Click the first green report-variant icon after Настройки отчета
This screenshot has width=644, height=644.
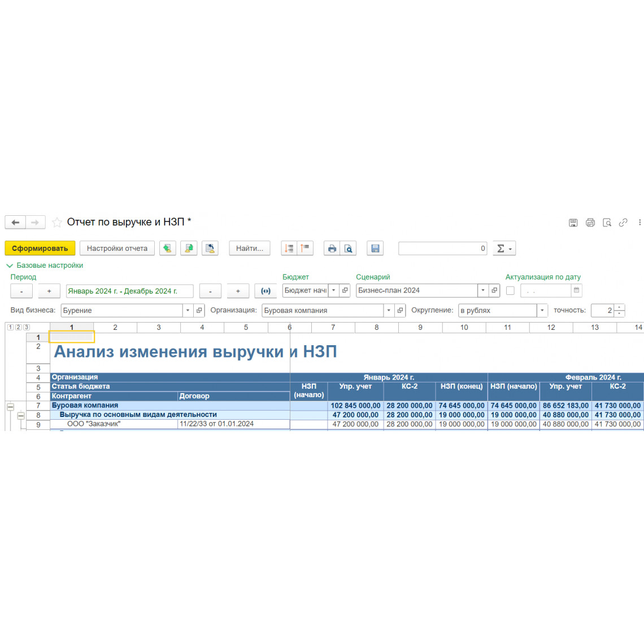[168, 248]
